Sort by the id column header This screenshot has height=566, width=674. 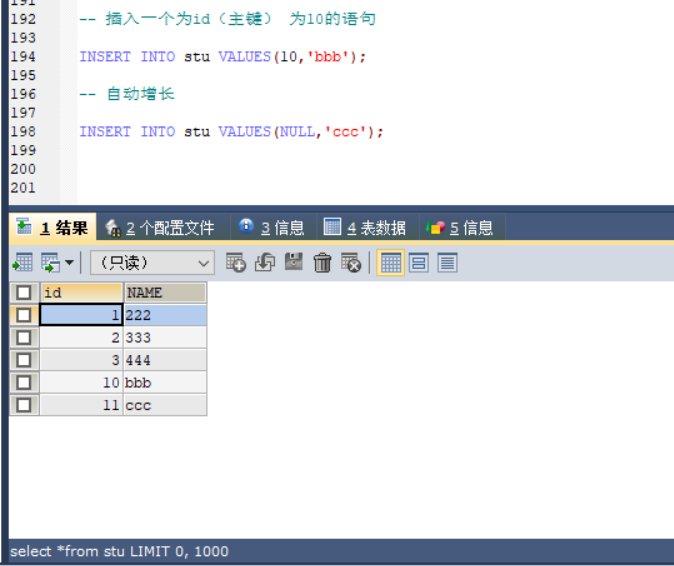[82, 293]
